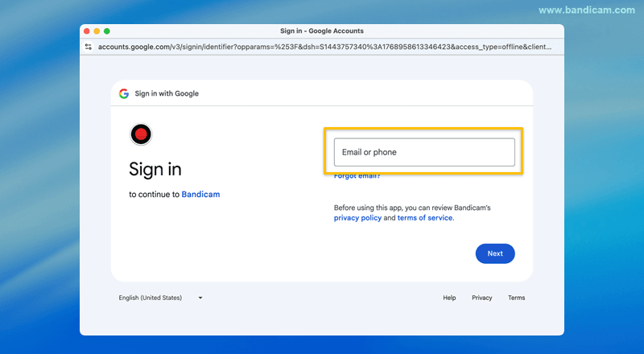Open the 'Forgot email?' link
644x354 pixels.
pos(357,176)
